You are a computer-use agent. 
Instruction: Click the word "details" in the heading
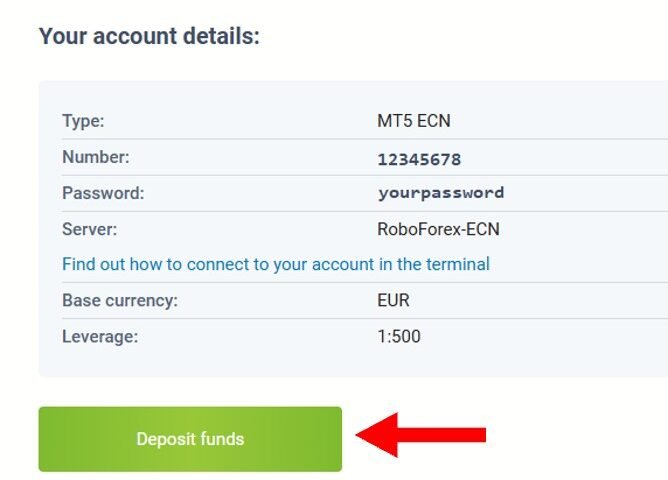pos(222,37)
